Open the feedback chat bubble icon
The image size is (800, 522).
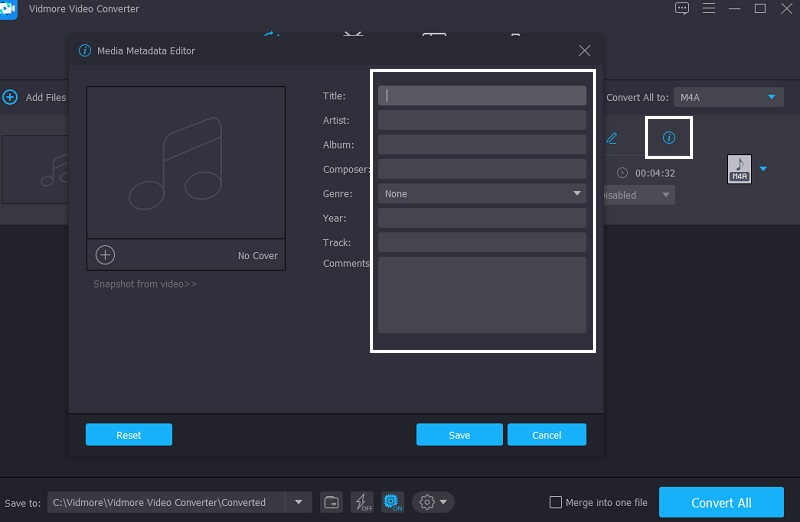click(682, 9)
